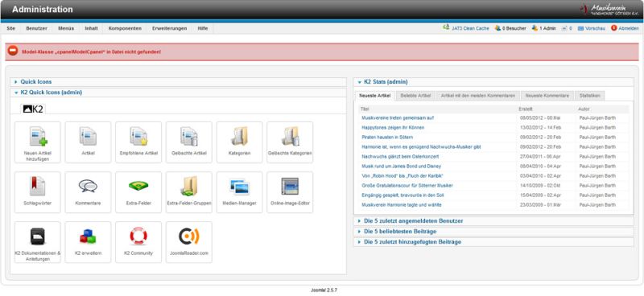The height and width of the screenshot is (296, 644).
Task: Open article Musikverein Harmonie tagte und wählte
Action: (402, 205)
